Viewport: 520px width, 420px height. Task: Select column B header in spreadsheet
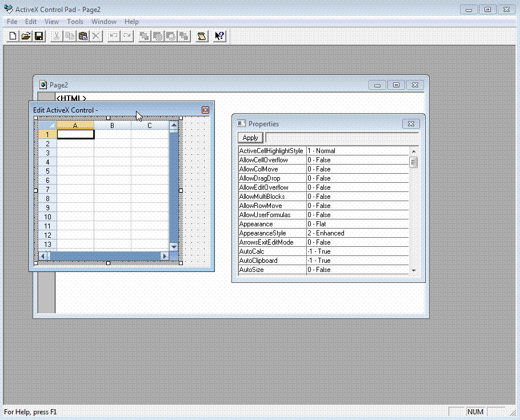pos(112,125)
